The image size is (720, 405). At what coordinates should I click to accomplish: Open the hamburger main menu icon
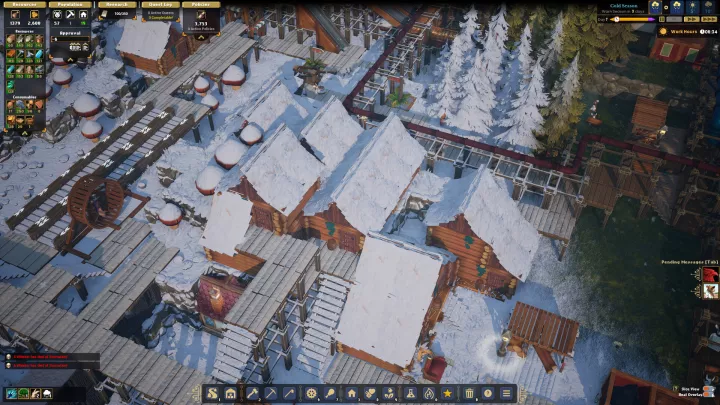(x=507, y=393)
